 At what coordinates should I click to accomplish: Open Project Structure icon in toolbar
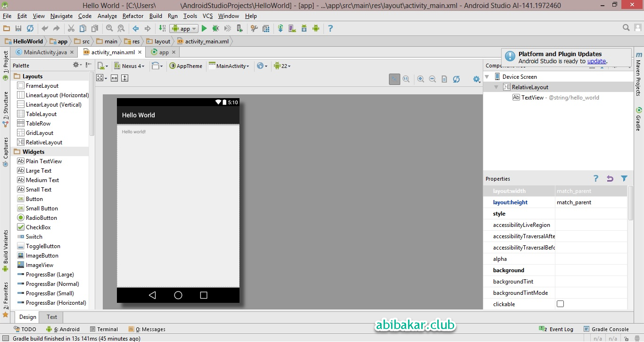coord(266,29)
